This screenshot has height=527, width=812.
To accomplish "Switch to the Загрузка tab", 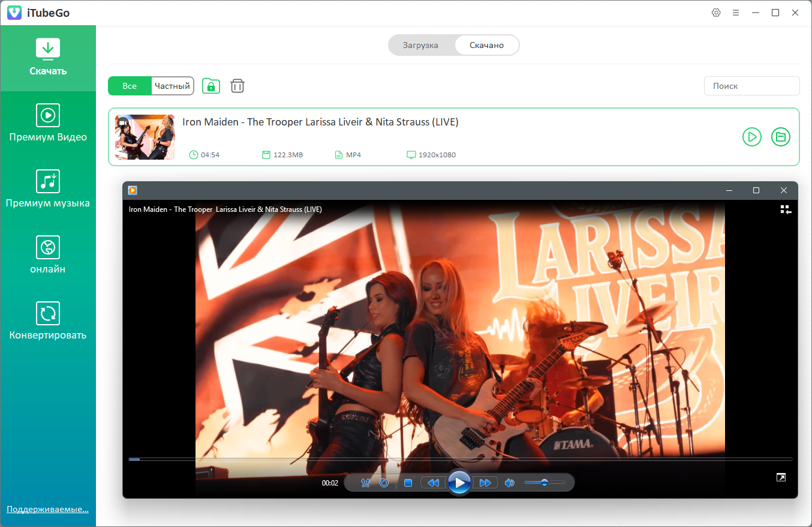I will [x=420, y=45].
